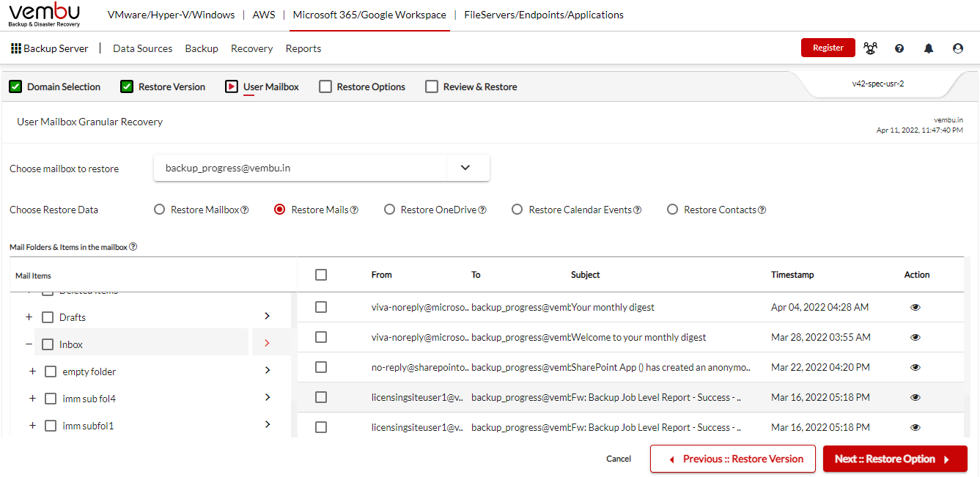
Task: Go to the Restore Options step
Action: pyautogui.click(x=362, y=86)
